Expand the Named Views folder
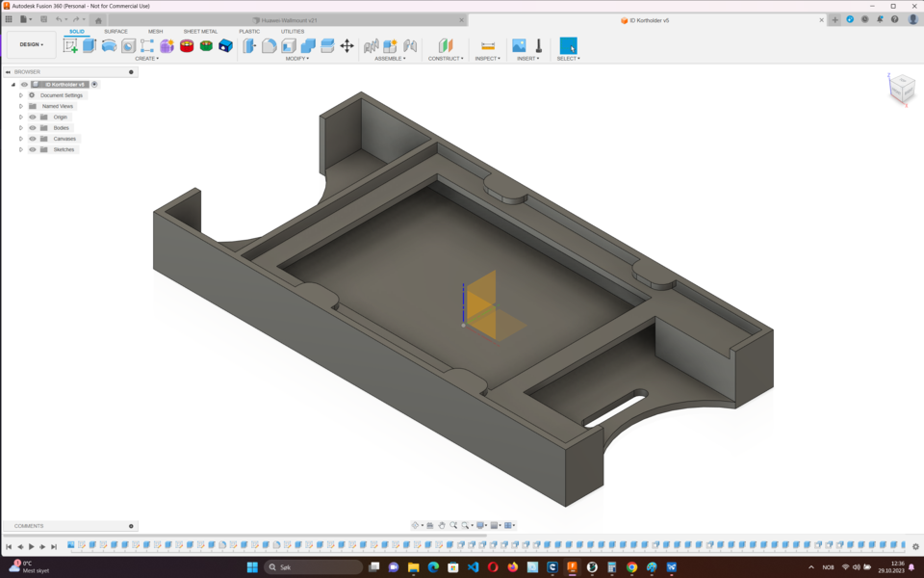 coord(20,106)
